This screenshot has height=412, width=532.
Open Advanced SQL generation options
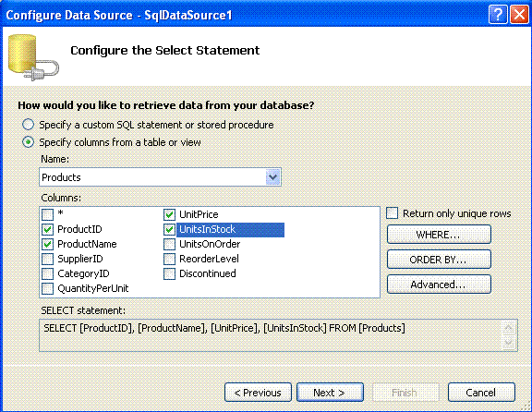[x=439, y=284]
